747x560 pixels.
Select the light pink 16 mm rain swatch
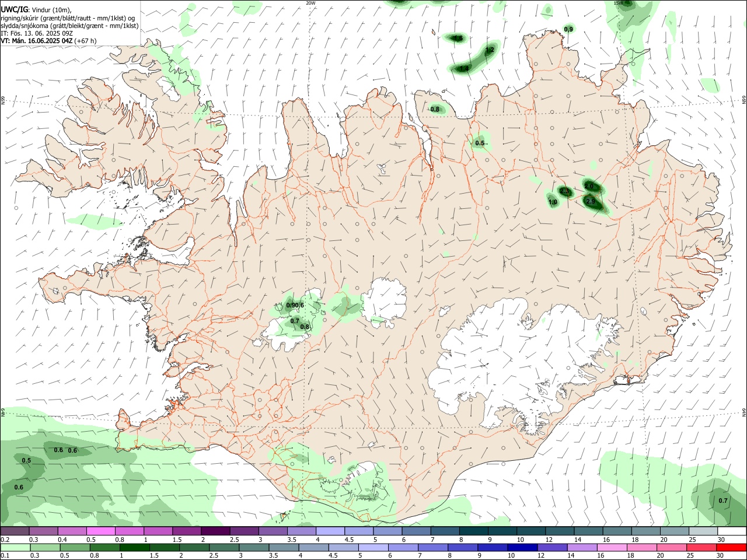click(x=612, y=547)
